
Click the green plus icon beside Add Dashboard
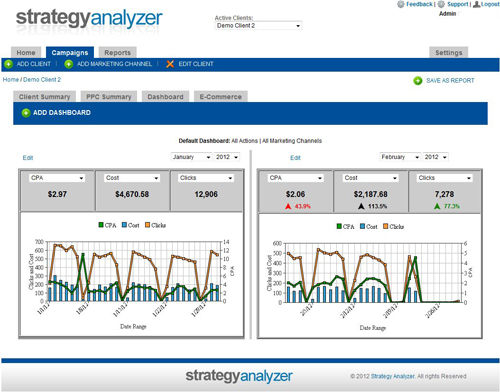pyautogui.click(x=26, y=113)
